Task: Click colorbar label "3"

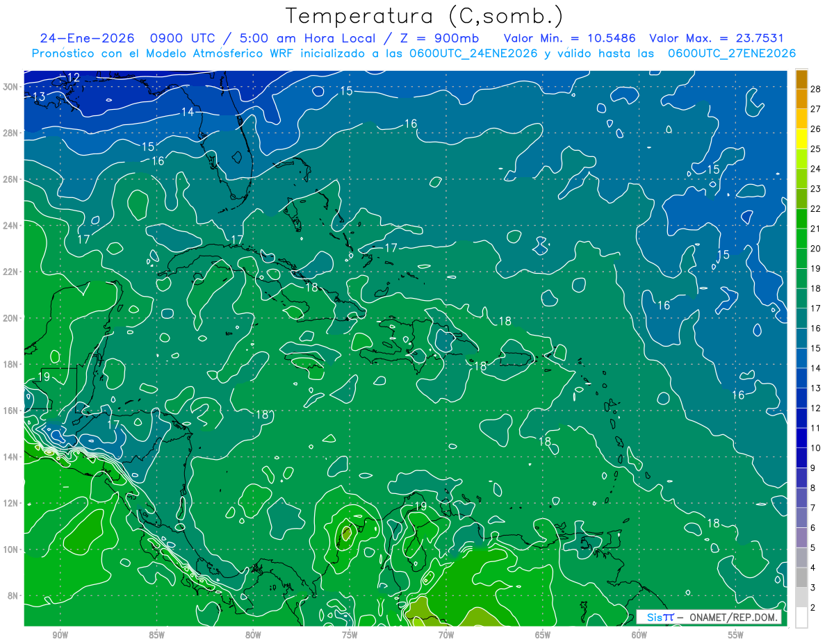Action: [813, 588]
